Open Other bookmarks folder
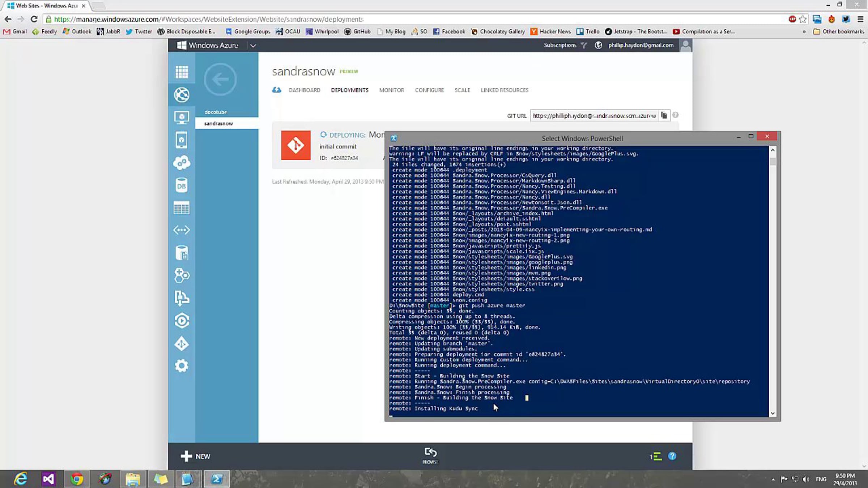 pyautogui.click(x=839, y=31)
